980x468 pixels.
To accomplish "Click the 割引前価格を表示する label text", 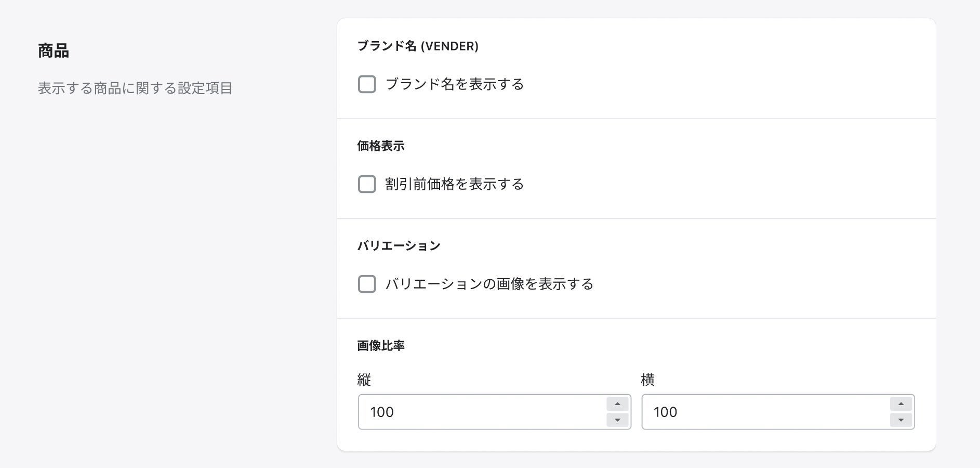I will point(454,184).
